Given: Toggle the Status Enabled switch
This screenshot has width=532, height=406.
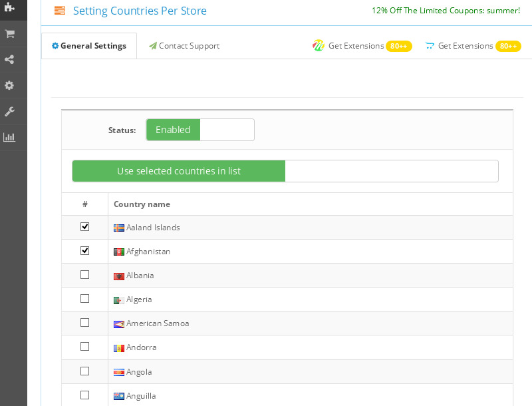Looking at the screenshot, I should click(199, 130).
